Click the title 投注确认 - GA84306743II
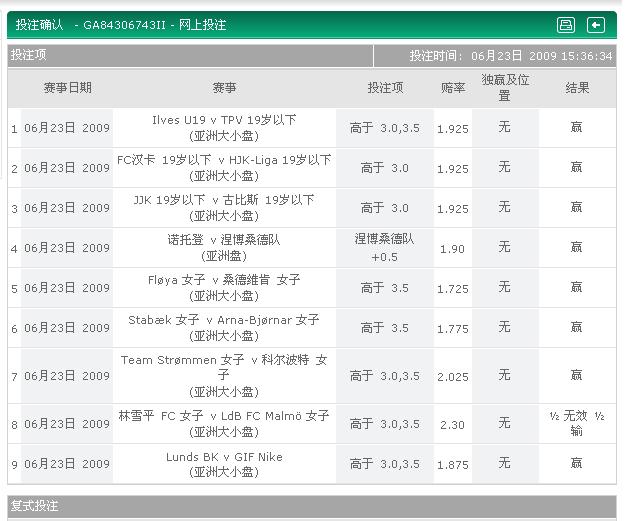This screenshot has width=635, height=521. [90, 25]
